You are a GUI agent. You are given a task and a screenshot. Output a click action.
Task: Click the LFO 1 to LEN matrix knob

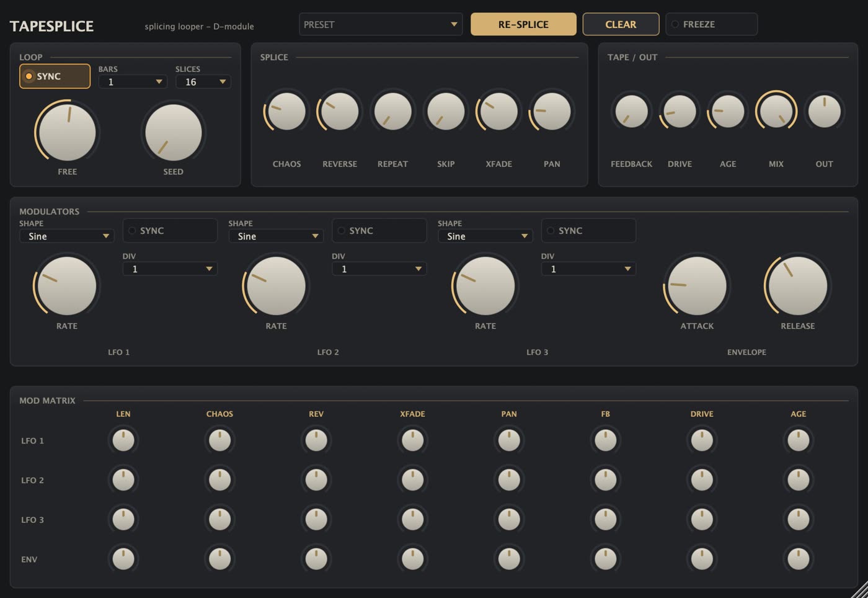pyautogui.click(x=123, y=440)
